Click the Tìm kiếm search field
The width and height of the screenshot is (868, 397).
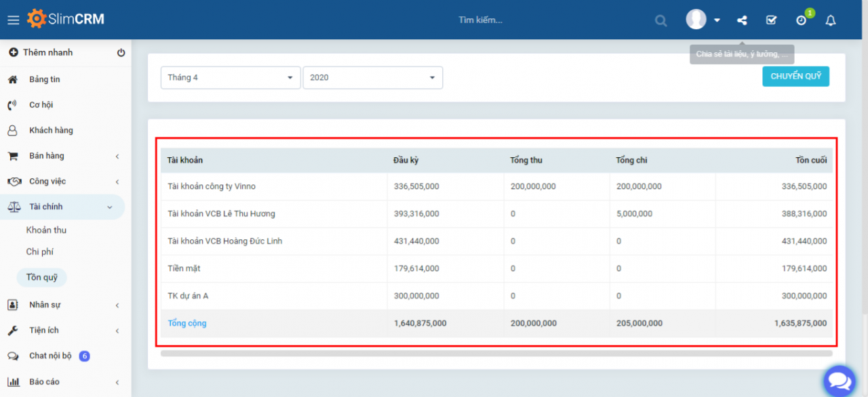[x=480, y=20]
